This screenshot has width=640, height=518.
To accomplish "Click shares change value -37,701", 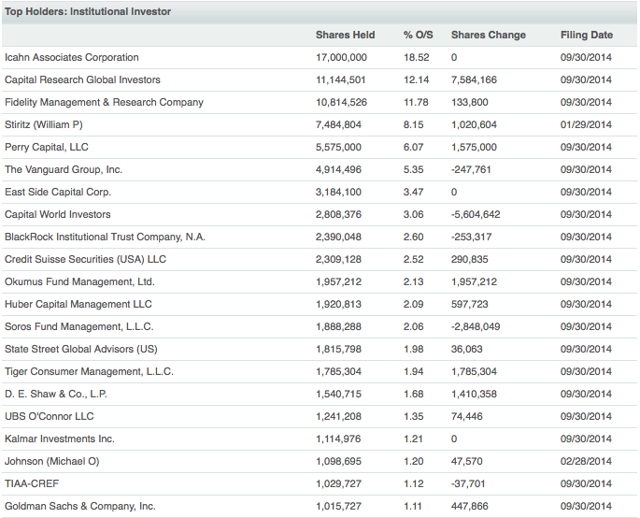I will [468, 484].
